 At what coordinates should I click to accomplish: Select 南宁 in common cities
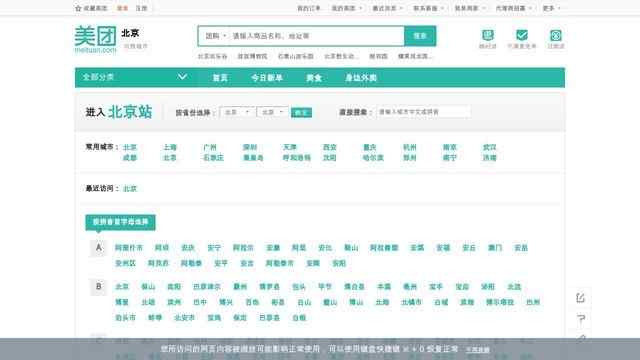pos(450,158)
